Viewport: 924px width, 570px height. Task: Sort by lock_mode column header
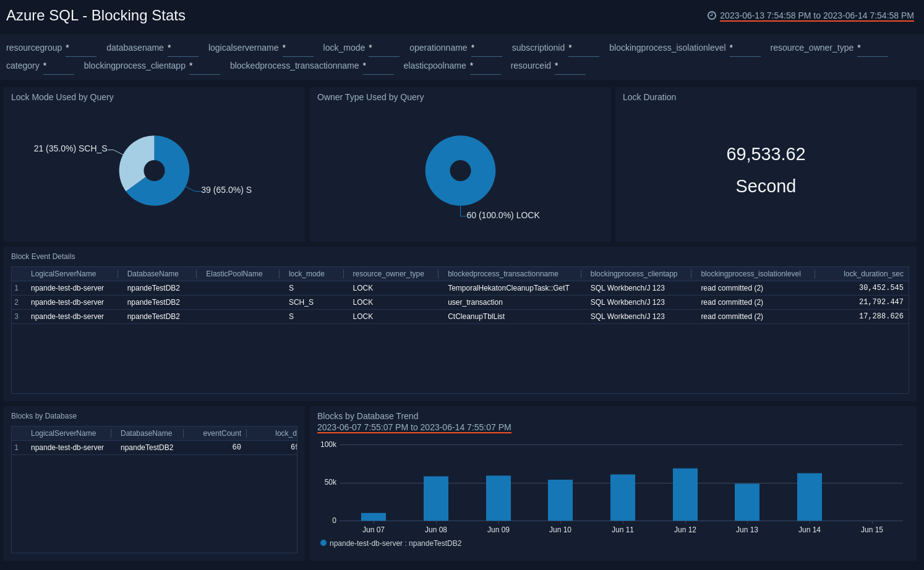[307, 274]
